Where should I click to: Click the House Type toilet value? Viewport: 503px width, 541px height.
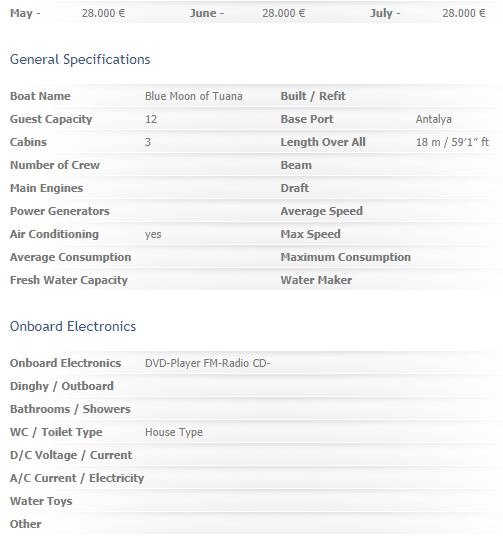click(174, 432)
